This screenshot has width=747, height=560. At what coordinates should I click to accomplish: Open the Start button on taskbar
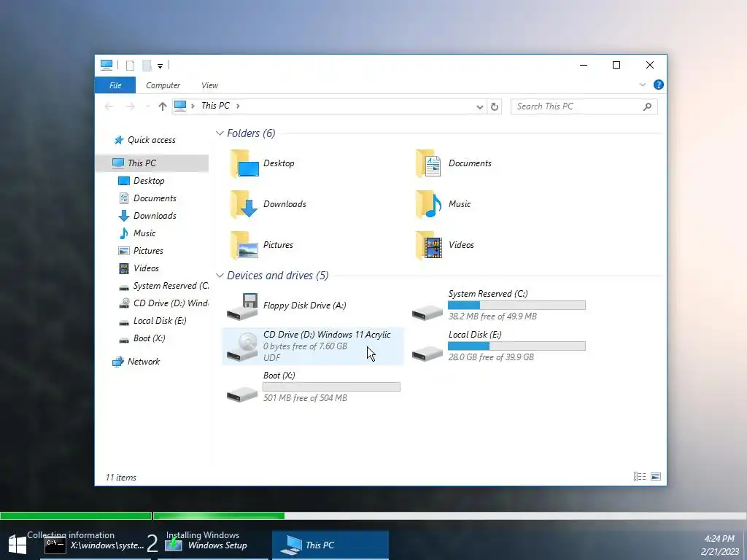pos(18,545)
